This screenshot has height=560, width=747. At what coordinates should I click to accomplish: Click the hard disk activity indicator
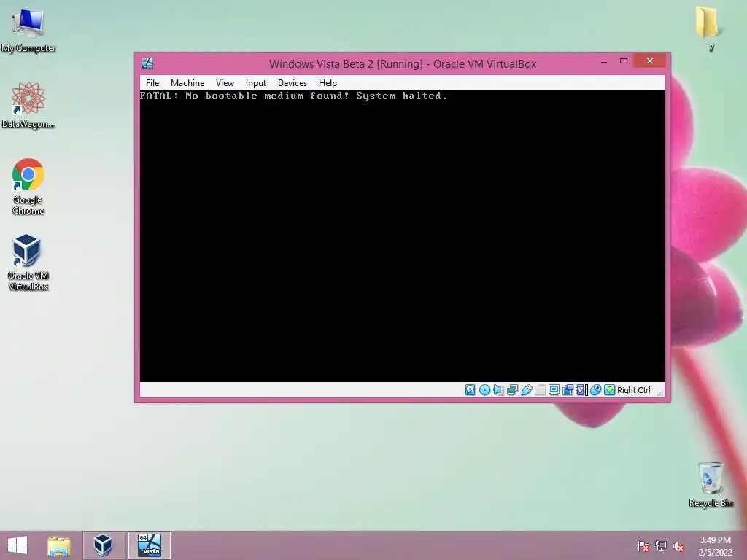[x=471, y=390]
